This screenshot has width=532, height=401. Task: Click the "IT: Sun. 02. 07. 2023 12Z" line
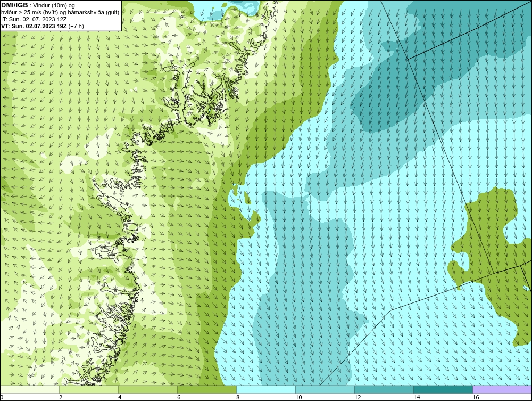[x=34, y=19]
